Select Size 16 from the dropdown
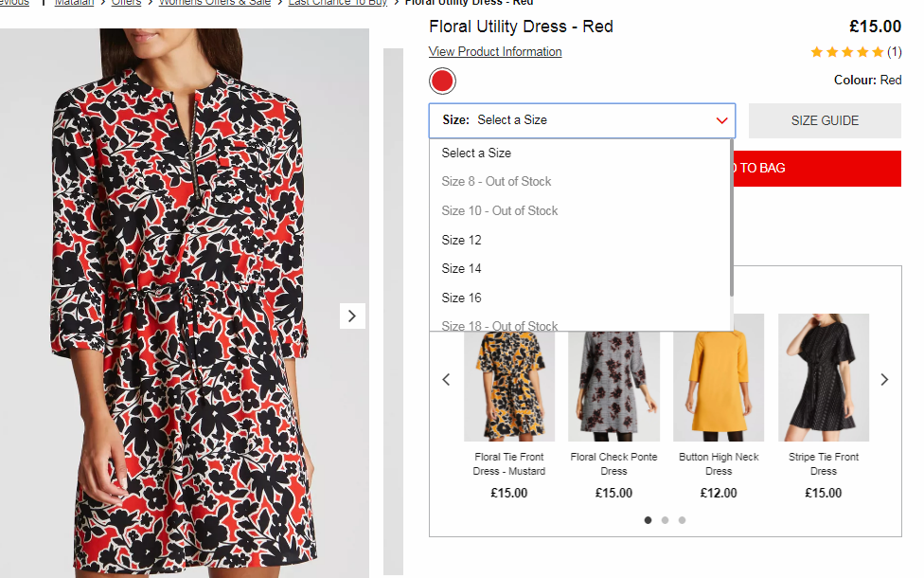Image resolution: width=924 pixels, height=578 pixels. 580,298
